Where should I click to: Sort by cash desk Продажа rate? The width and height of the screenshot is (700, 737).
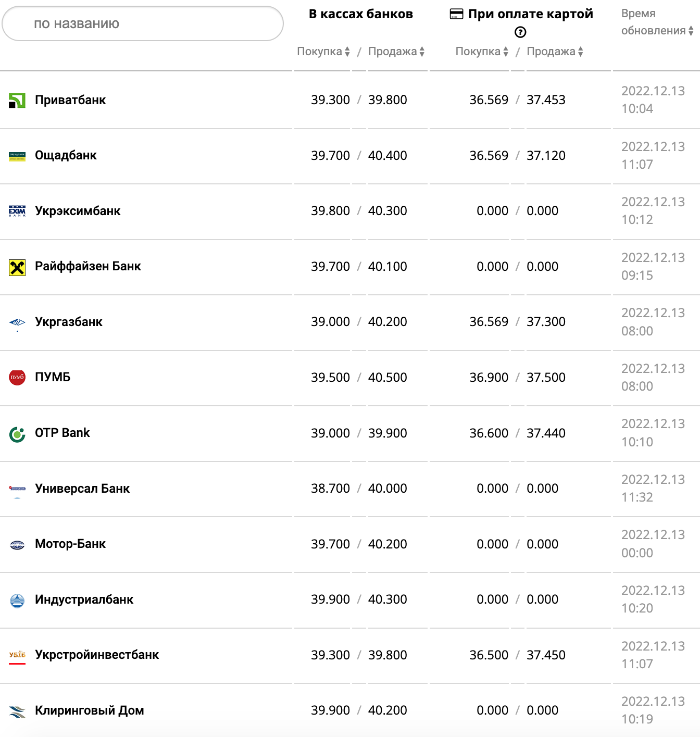pyautogui.click(x=396, y=52)
